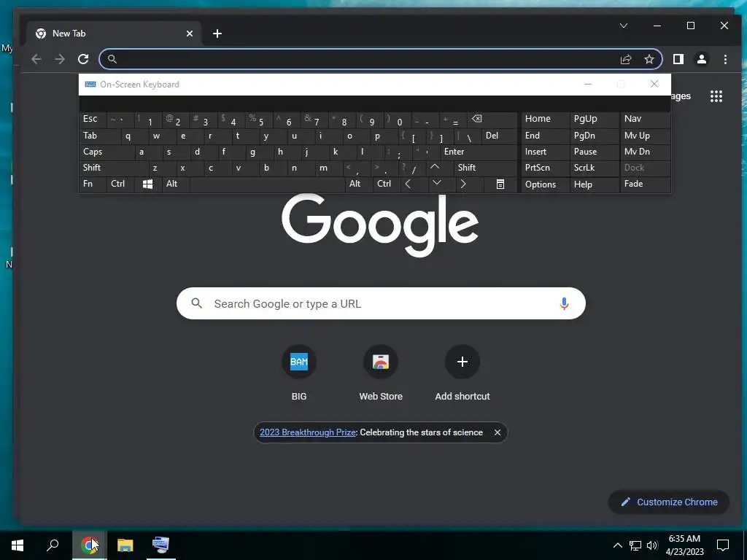Tap Del key on on-screen keyboard
The height and width of the screenshot is (560, 747).
[x=499, y=136]
